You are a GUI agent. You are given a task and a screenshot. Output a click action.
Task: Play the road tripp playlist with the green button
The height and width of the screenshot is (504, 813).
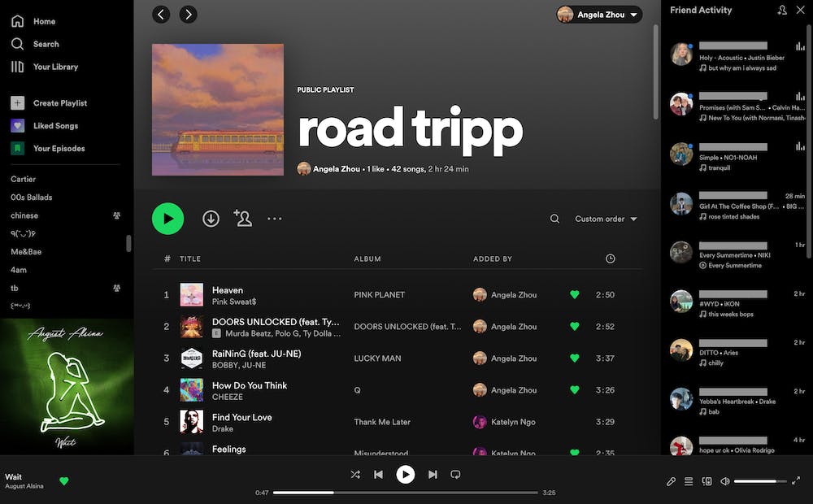tap(168, 219)
